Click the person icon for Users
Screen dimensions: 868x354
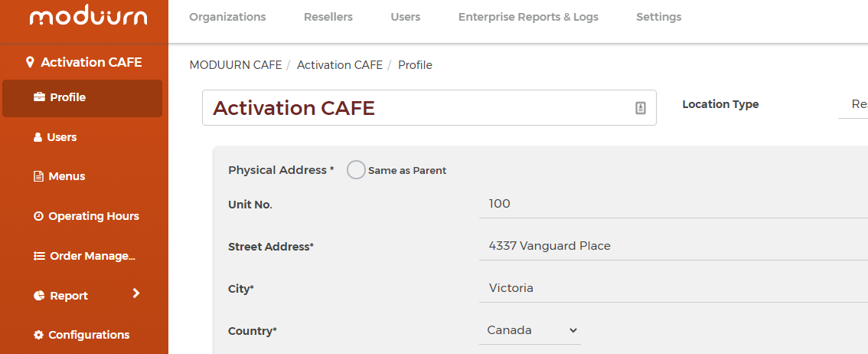tap(38, 137)
